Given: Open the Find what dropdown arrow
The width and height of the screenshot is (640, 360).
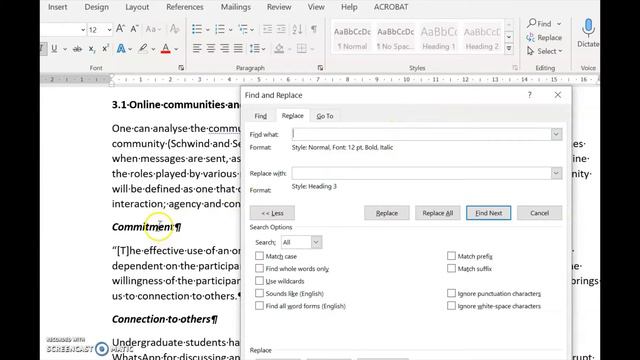Looking at the screenshot, I should (x=556, y=134).
